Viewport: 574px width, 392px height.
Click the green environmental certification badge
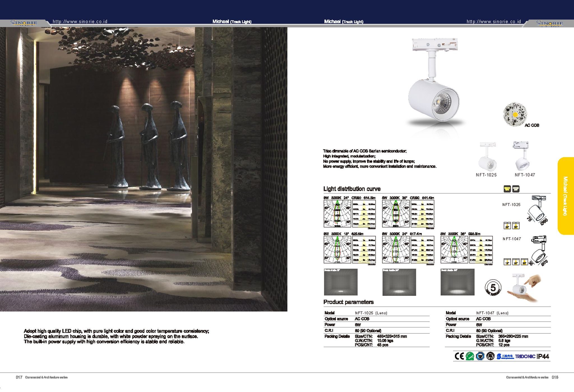[x=470, y=356]
